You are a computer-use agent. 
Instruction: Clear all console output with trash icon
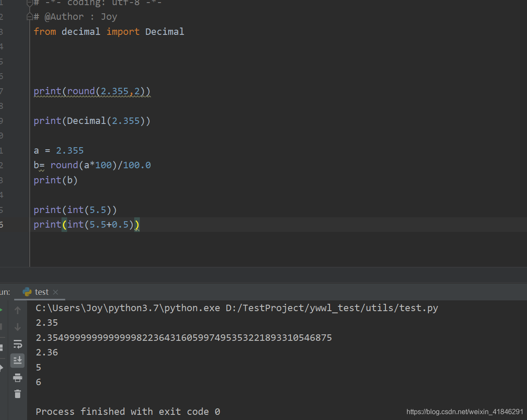(x=18, y=394)
